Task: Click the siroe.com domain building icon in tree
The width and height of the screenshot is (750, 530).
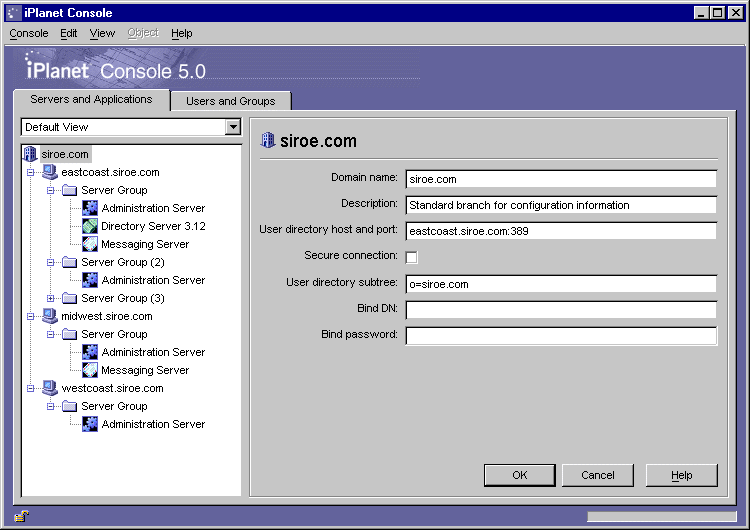Action: tap(30, 154)
